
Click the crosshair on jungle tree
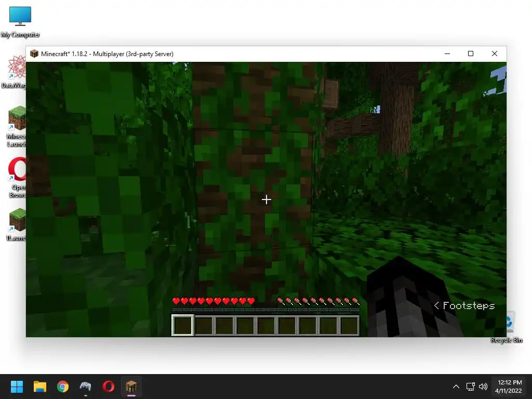coord(267,199)
